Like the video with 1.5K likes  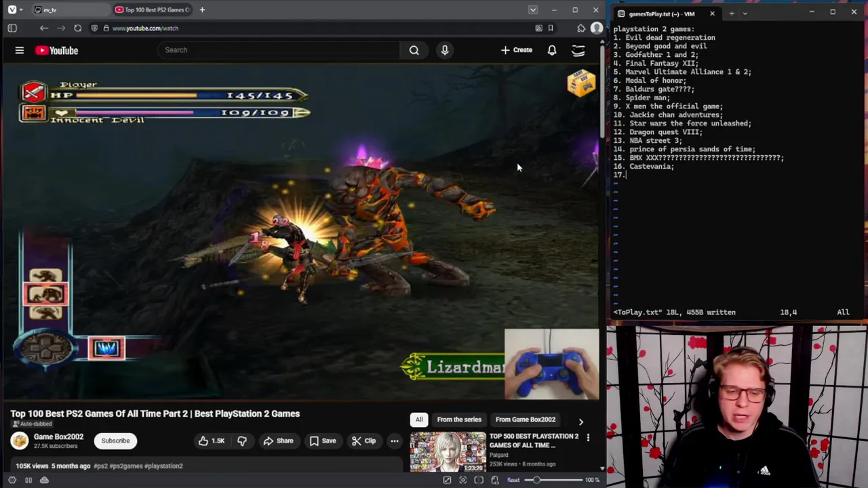click(x=212, y=441)
